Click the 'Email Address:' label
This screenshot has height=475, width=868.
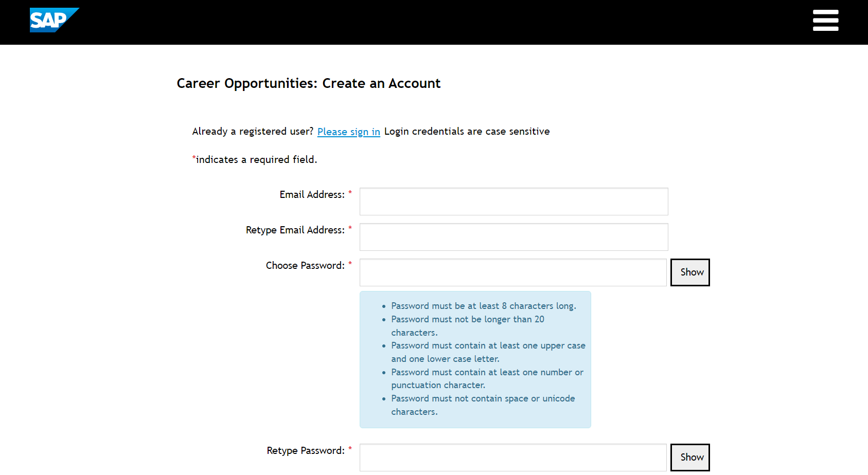tap(312, 195)
